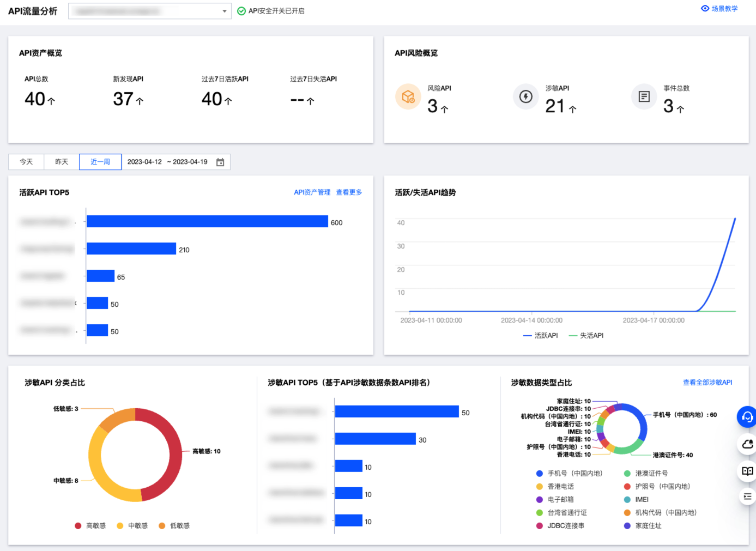Screen dimensions: 756x551
Task: Click the blue 手机号（中国内地）legend color dot
Action: 539,474
